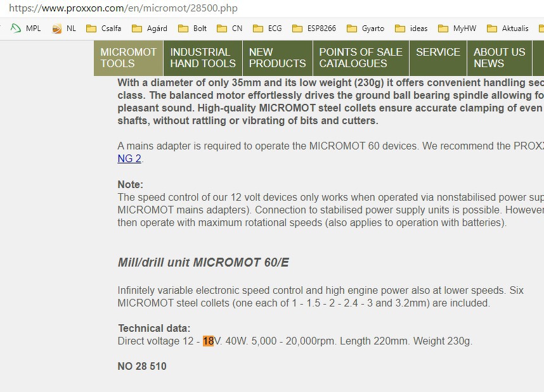Click the 5,000 - 20,000rpm speed value
544x392 pixels.
click(294, 341)
